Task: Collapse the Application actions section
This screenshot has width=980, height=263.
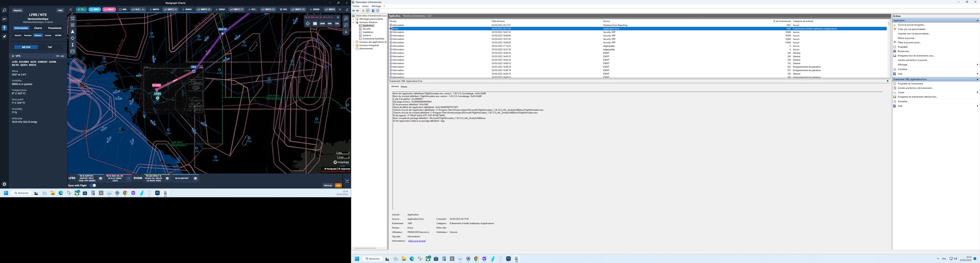Action: (977, 20)
